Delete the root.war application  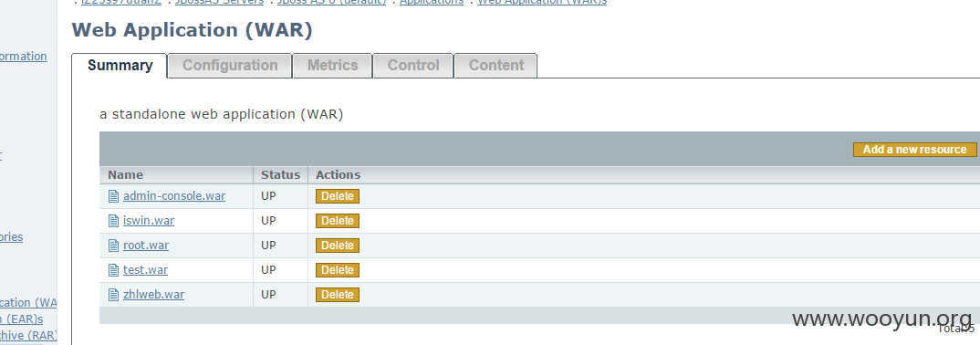click(338, 246)
